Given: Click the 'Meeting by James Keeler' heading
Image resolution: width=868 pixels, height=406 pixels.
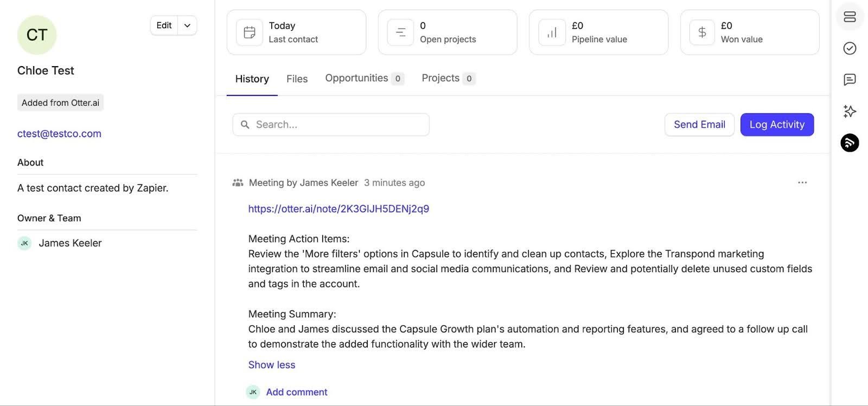Looking at the screenshot, I should pyautogui.click(x=303, y=183).
